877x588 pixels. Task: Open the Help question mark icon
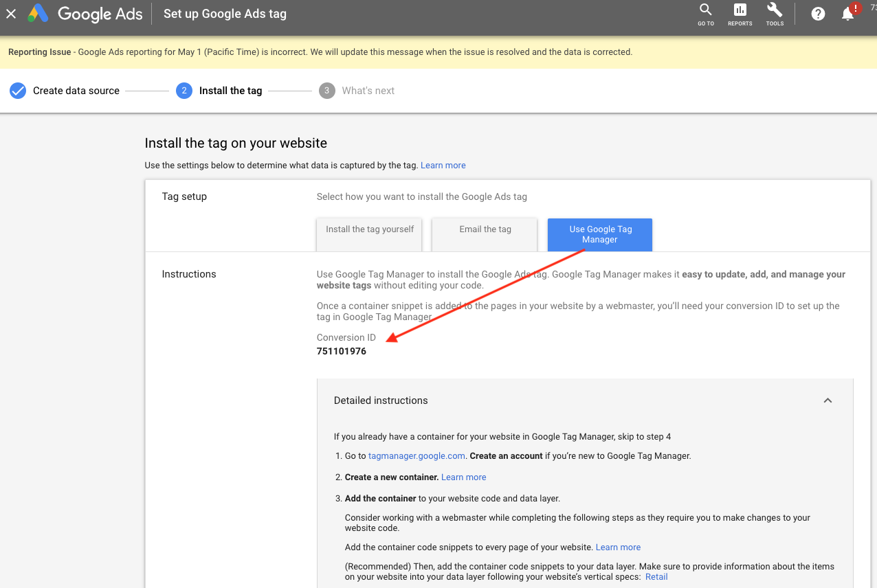(x=818, y=14)
